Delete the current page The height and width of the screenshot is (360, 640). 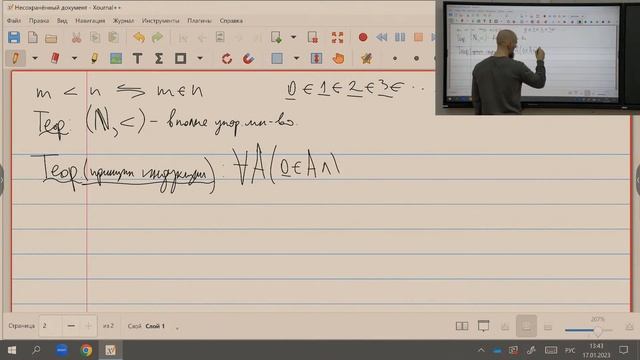click(313, 38)
